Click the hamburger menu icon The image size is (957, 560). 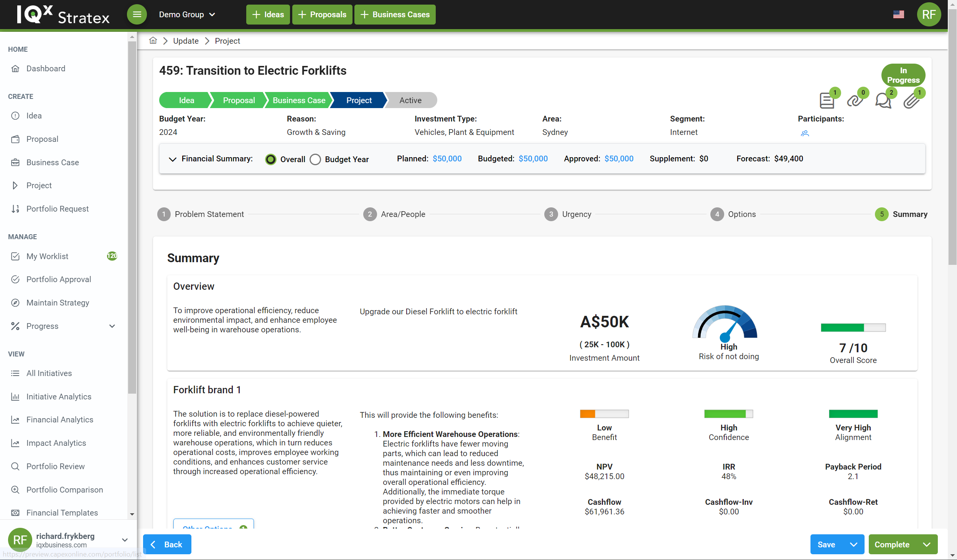[137, 15]
